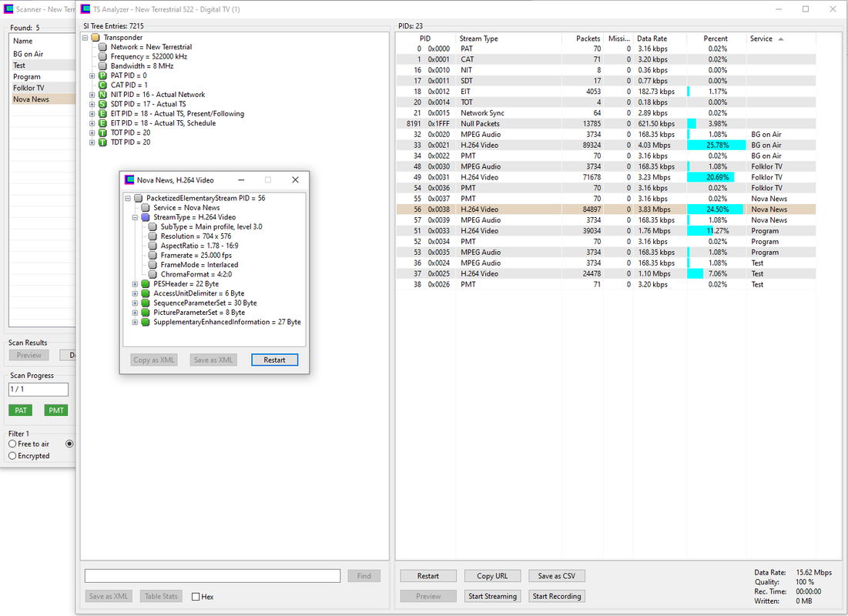
Task: Select the Network Sync row in PID table
Action: click(x=605, y=113)
